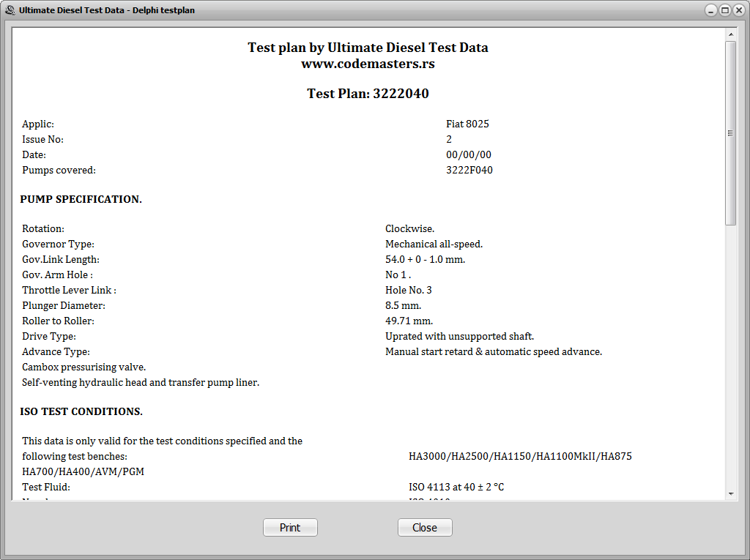750x560 pixels.
Task: Click the application icon in title bar
Action: tap(10, 10)
